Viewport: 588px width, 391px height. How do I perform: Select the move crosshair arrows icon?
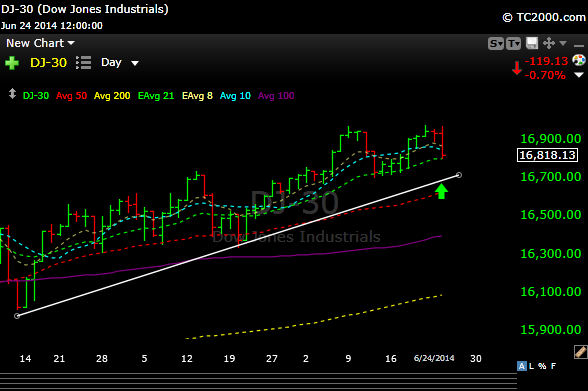point(549,43)
